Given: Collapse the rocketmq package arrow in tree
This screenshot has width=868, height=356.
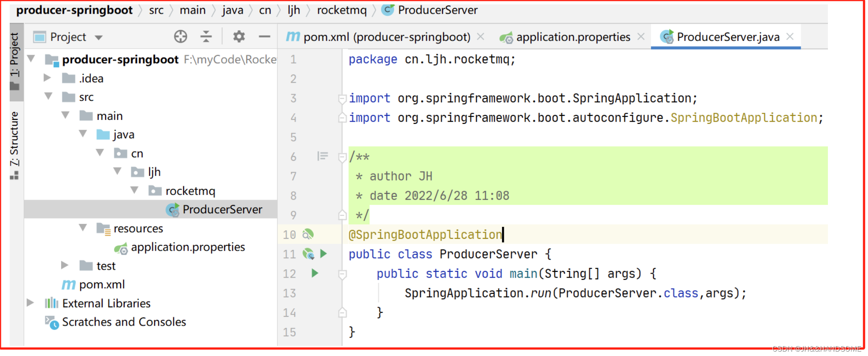Looking at the screenshot, I should pos(134,190).
